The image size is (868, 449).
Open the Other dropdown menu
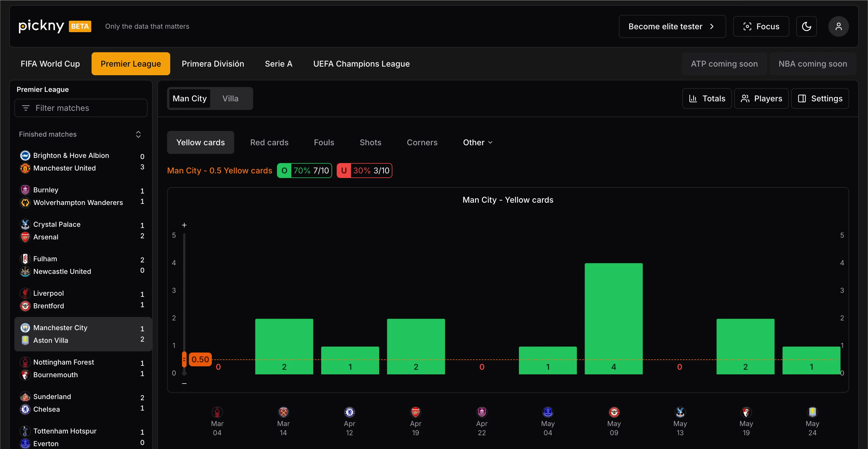(x=477, y=142)
